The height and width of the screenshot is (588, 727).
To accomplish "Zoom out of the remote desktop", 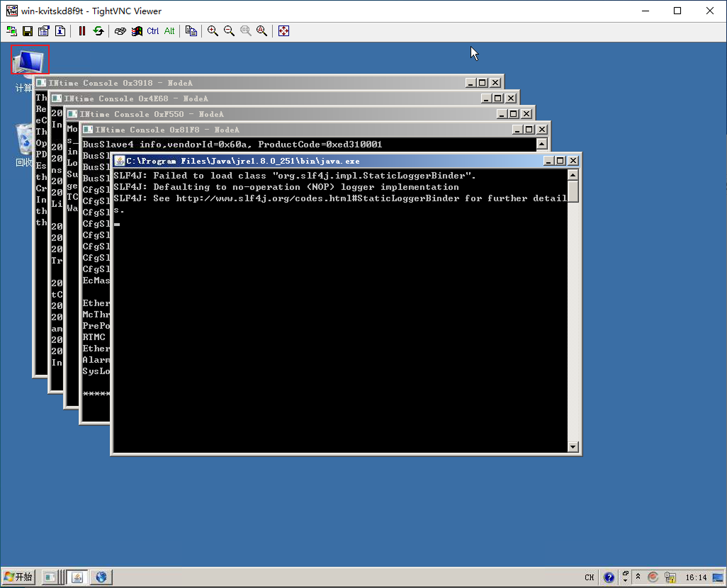I will 229,31.
